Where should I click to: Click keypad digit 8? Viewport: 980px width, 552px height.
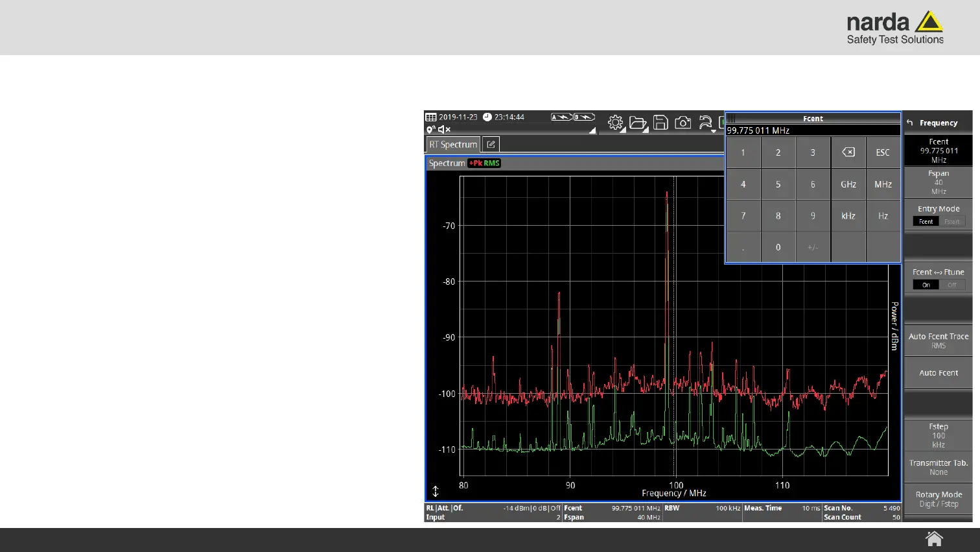[x=778, y=216]
